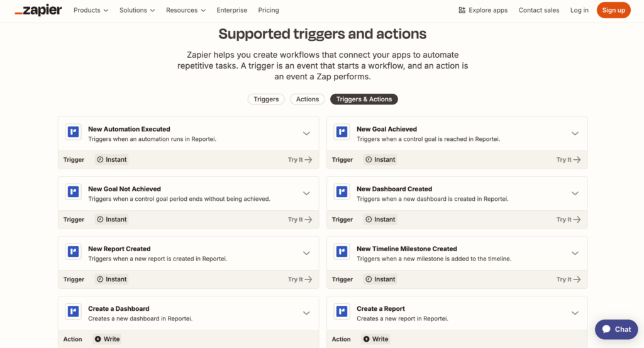
Task: Open the Products dropdown menu
Action: [x=91, y=10]
